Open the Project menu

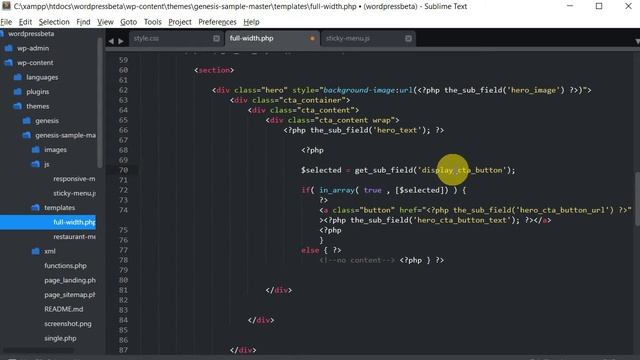180,22
